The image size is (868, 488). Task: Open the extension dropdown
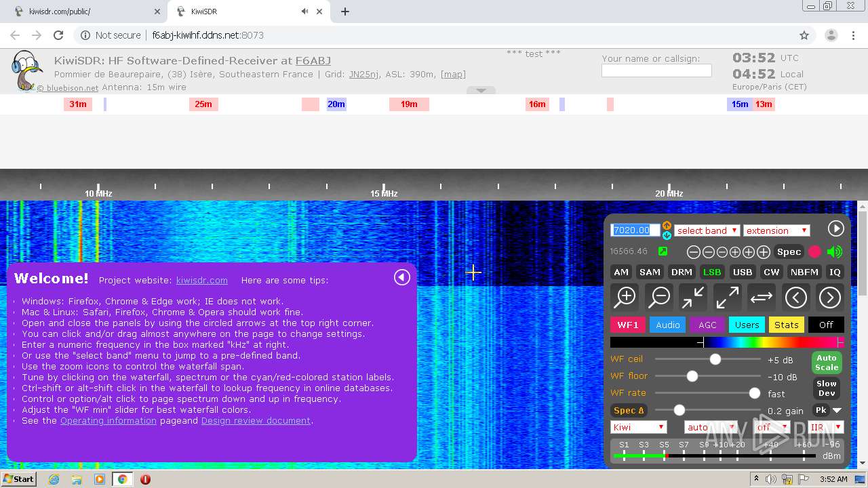(x=776, y=230)
